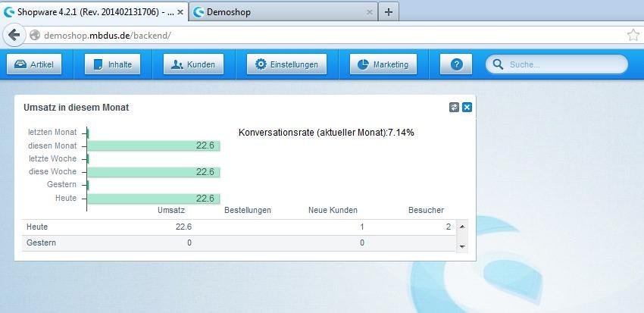This screenshot has height=313, width=644.
Task: Click the Besucher value 2 in Heute row
Action: pyautogui.click(x=449, y=227)
